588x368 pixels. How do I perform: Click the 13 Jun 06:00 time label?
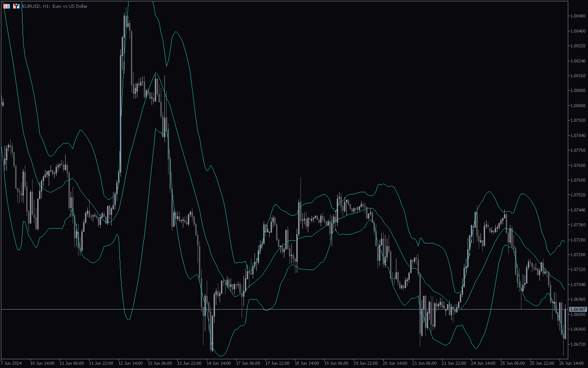(160, 363)
